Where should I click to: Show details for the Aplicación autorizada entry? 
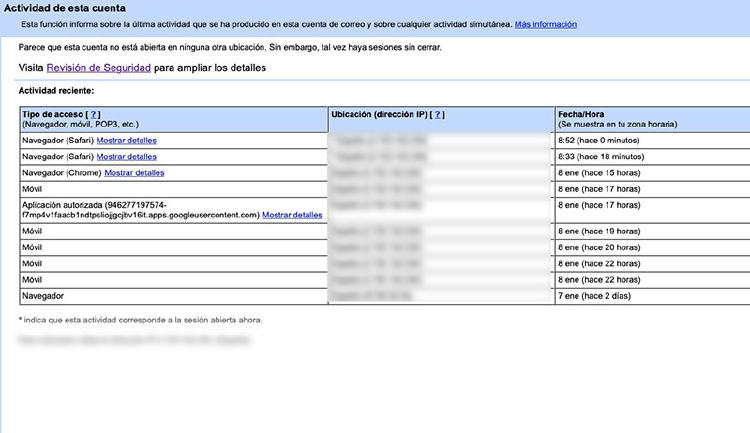(x=292, y=214)
